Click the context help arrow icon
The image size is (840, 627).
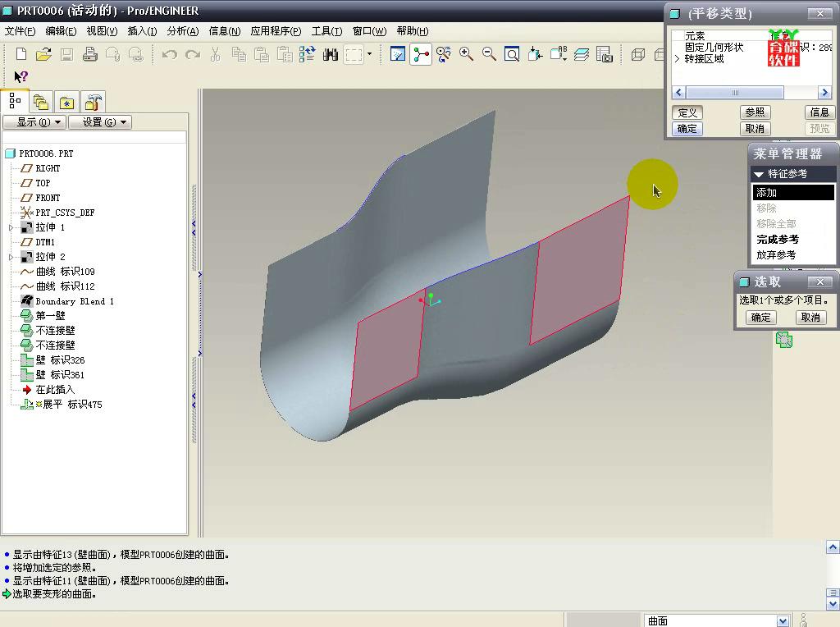(x=21, y=76)
